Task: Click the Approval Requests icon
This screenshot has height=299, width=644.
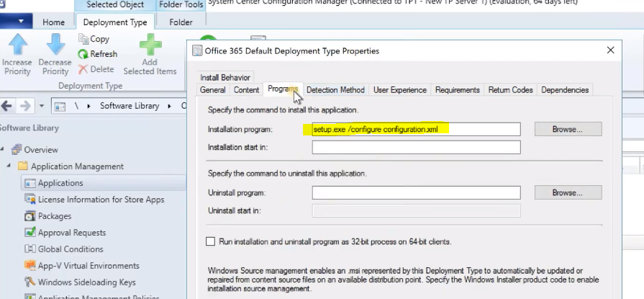Action: [30, 233]
